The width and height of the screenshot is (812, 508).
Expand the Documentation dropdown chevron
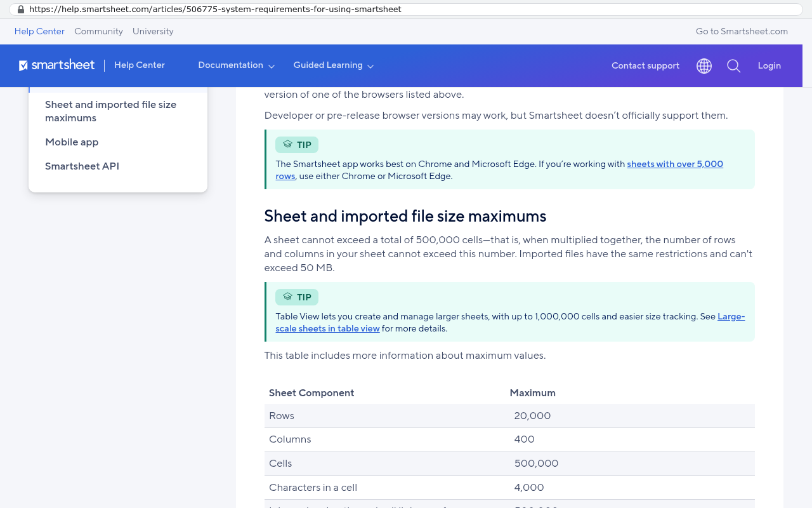[272, 66]
